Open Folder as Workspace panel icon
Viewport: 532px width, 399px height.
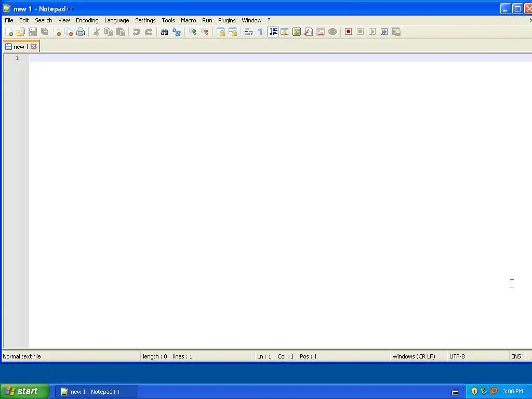point(321,32)
